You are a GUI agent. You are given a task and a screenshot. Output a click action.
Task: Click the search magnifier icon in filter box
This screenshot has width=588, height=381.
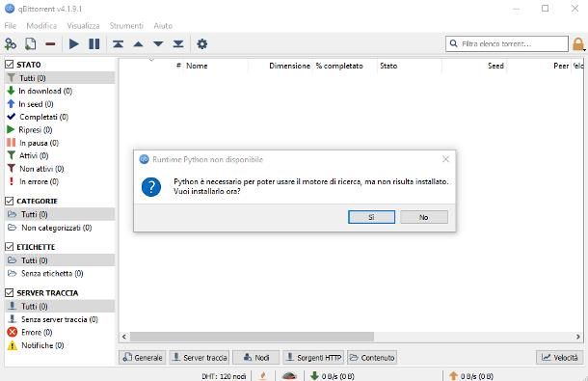pyautogui.click(x=453, y=43)
